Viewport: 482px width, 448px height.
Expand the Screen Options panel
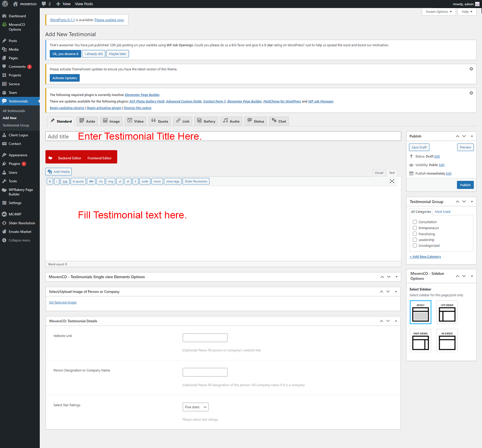point(439,12)
